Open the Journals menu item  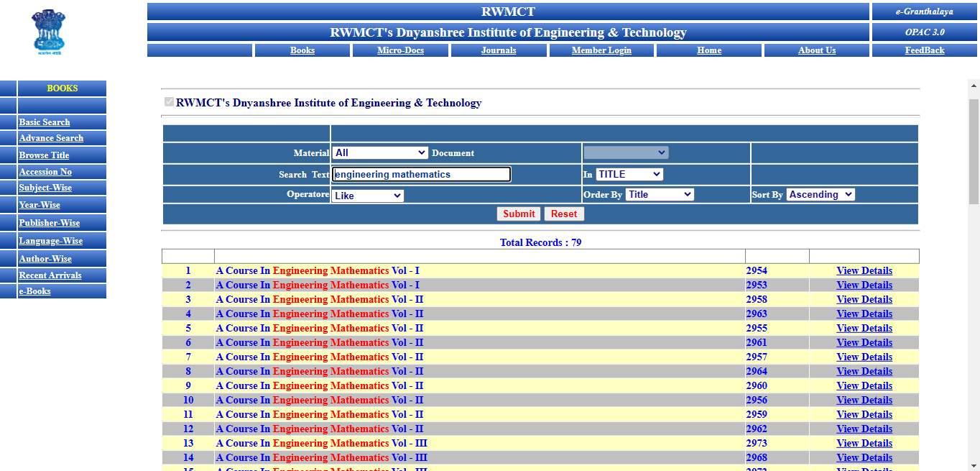point(499,50)
